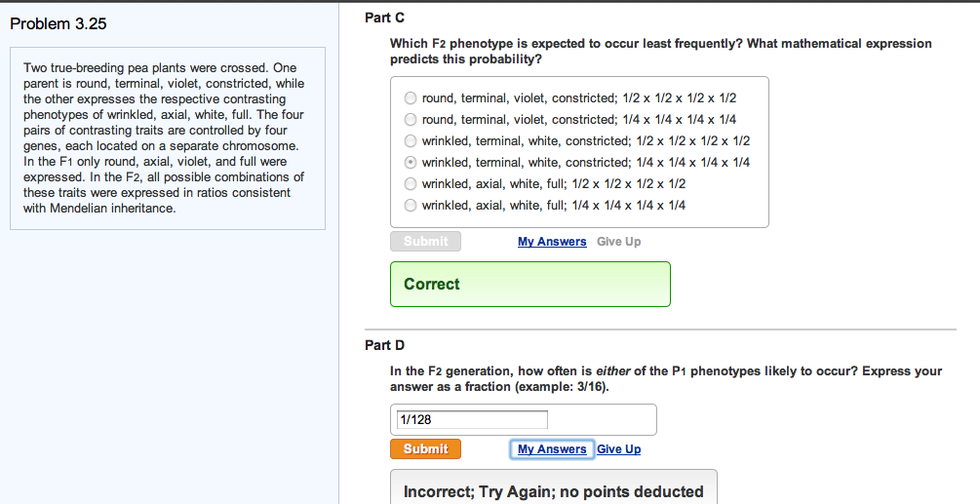This screenshot has height=504, width=980.
Task: Open My Answers link in Part D
Action: click(552, 449)
